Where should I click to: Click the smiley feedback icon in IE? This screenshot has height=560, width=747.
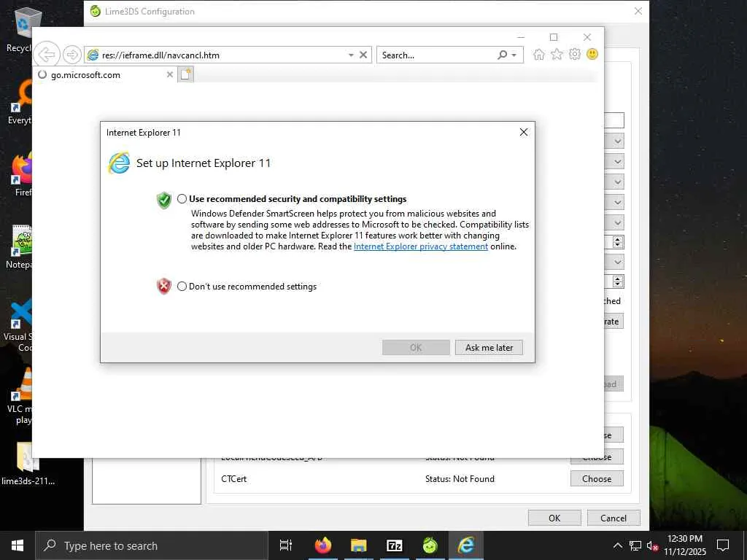(592, 54)
